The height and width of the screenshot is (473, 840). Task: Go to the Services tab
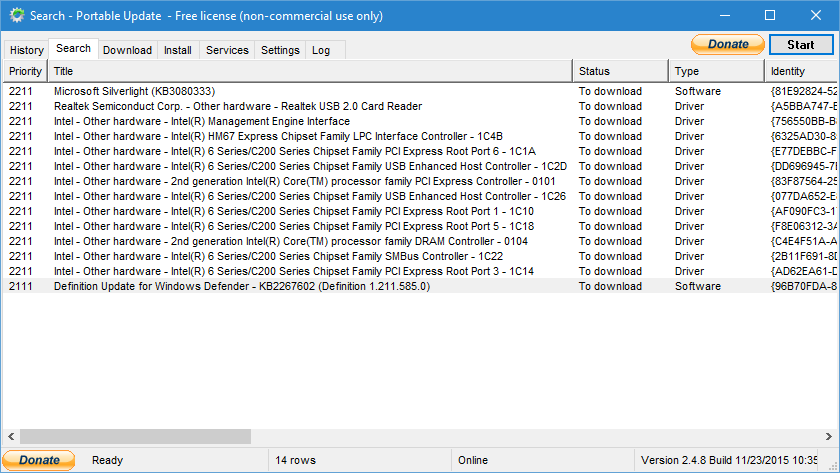(227, 50)
